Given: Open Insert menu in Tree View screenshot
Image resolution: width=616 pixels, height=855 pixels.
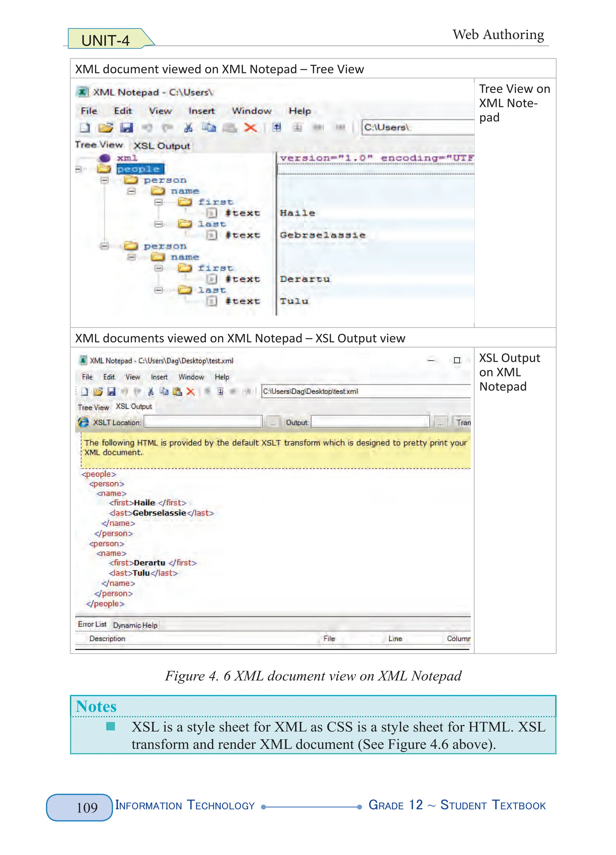Looking at the screenshot, I should click(202, 111).
